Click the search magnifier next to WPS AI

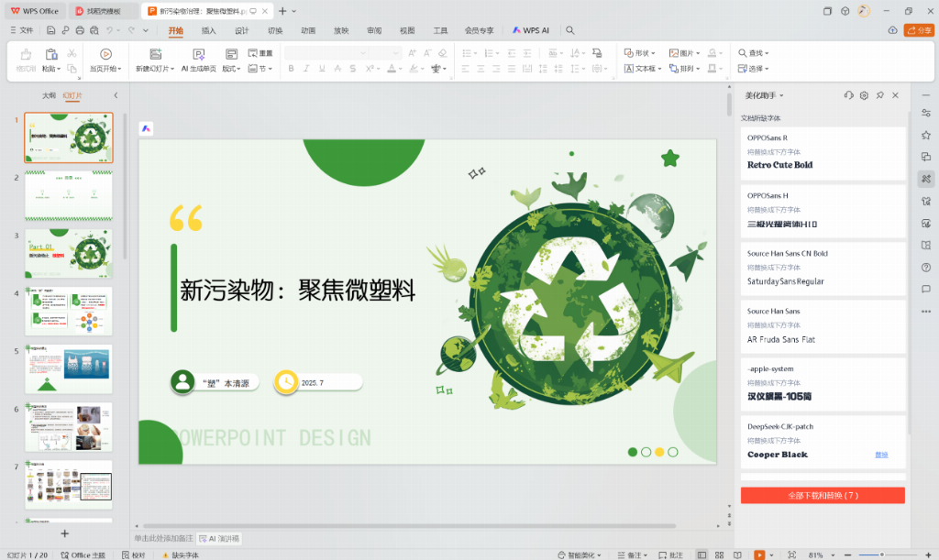(x=570, y=30)
